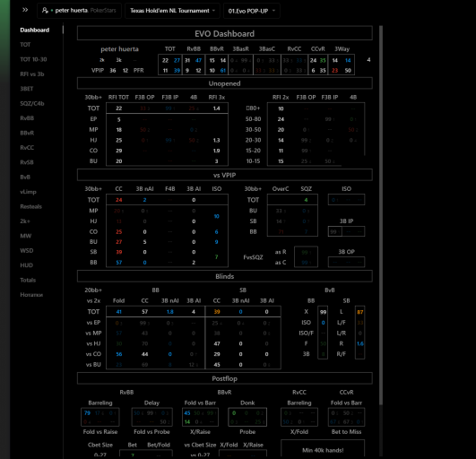476x459 pixels.
Task: Select RvCC in the sidebar
Action: click(27, 148)
